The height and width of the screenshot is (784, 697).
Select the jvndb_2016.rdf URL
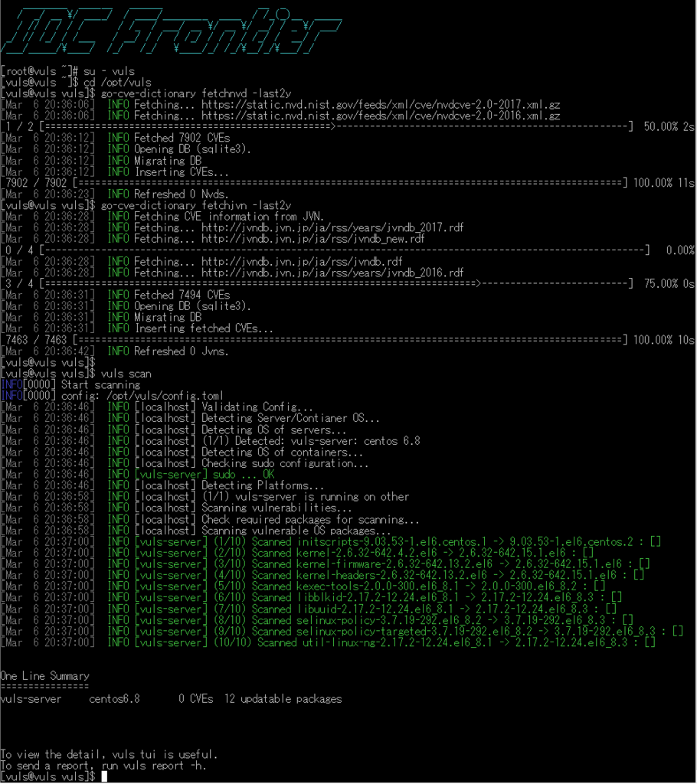point(332,273)
